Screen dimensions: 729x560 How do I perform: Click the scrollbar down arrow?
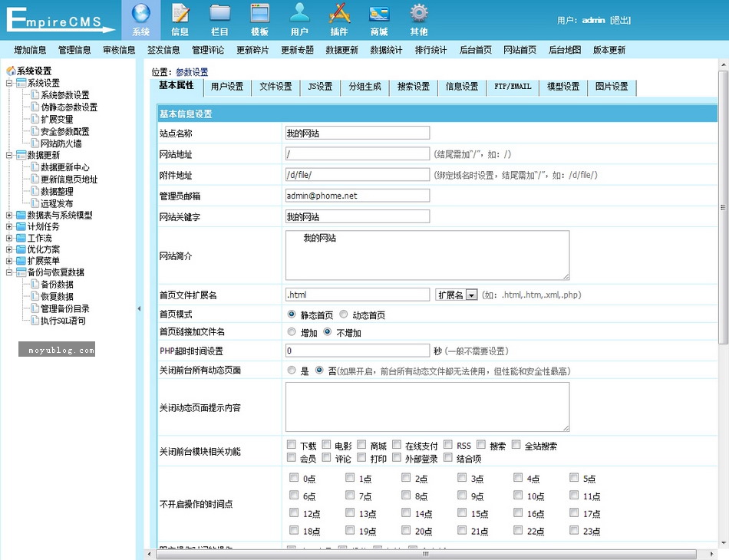pyautogui.click(x=723, y=542)
